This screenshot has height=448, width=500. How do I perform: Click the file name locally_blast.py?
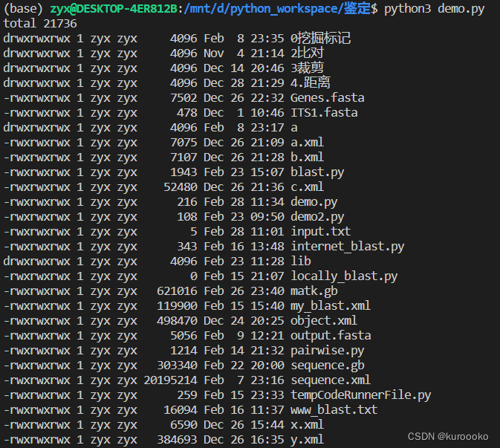coord(344,276)
